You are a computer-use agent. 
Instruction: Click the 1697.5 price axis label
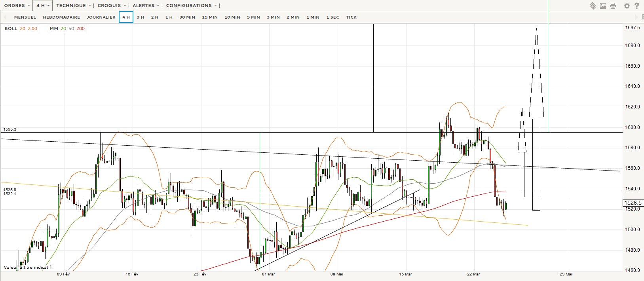(633, 27)
